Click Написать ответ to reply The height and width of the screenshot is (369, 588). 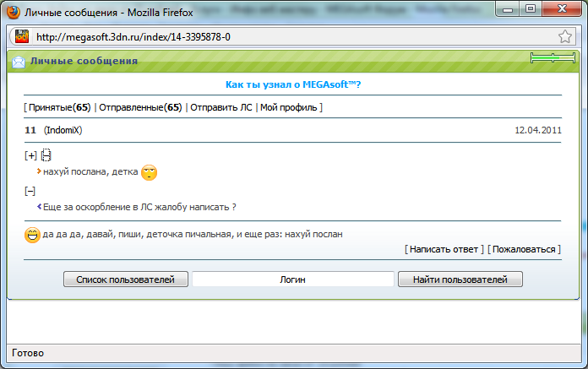pos(444,249)
